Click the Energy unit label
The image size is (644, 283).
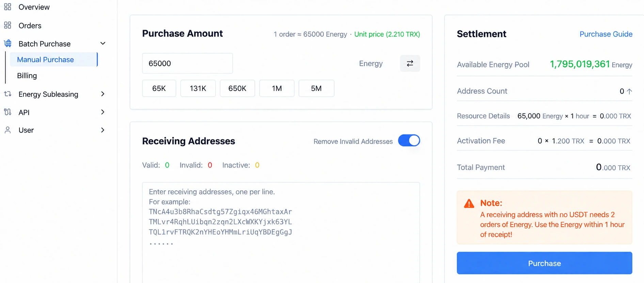[371, 64]
